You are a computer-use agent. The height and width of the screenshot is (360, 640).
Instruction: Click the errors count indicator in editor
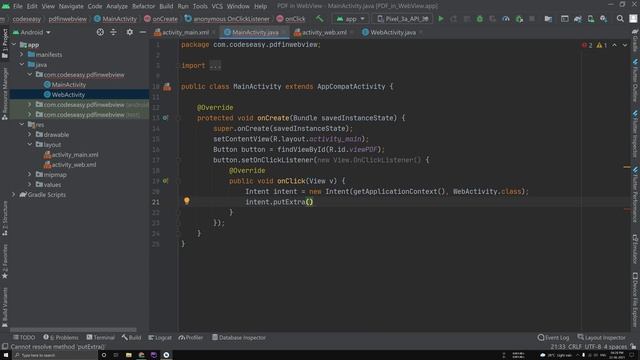pyautogui.click(x=587, y=45)
